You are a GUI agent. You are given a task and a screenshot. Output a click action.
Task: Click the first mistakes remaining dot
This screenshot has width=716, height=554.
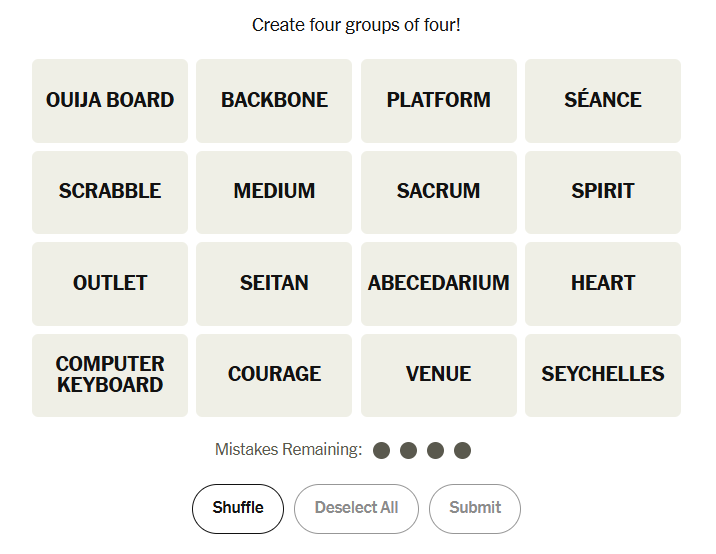pyautogui.click(x=381, y=451)
